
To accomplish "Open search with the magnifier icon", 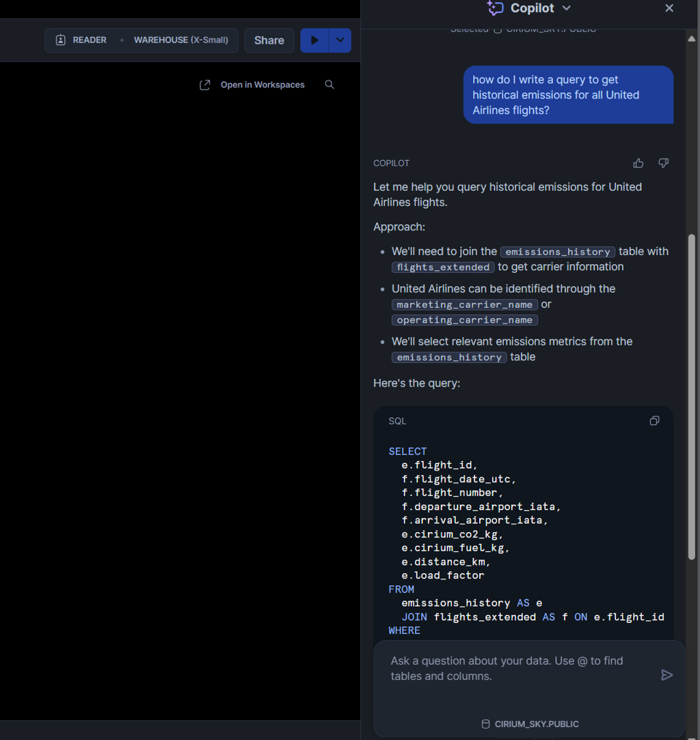I will (329, 84).
